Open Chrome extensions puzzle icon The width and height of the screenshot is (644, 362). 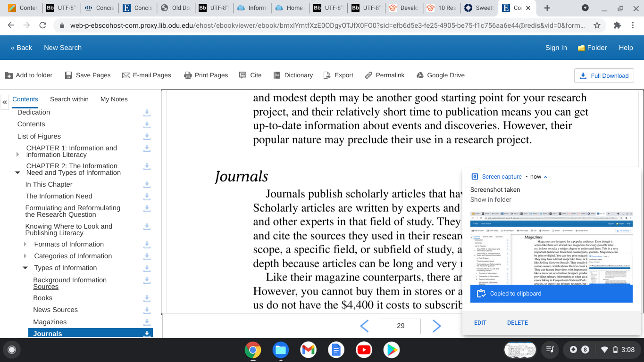click(x=617, y=25)
